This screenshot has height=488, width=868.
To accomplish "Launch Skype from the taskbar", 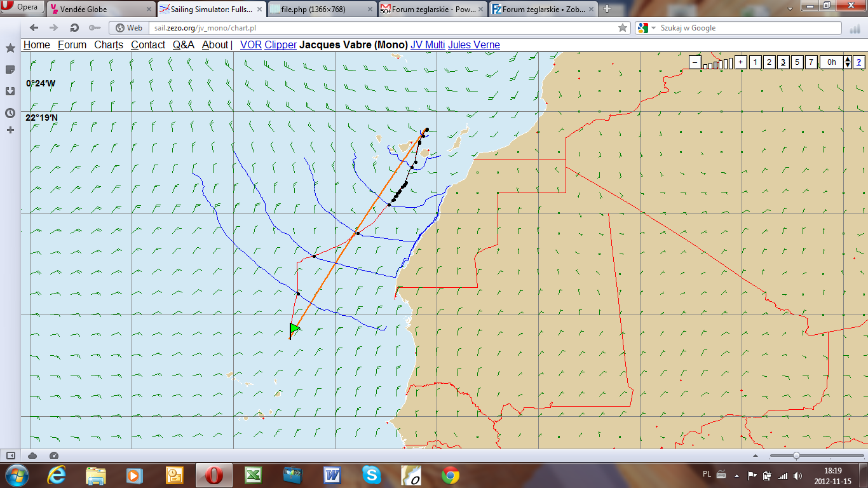I will [372, 475].
